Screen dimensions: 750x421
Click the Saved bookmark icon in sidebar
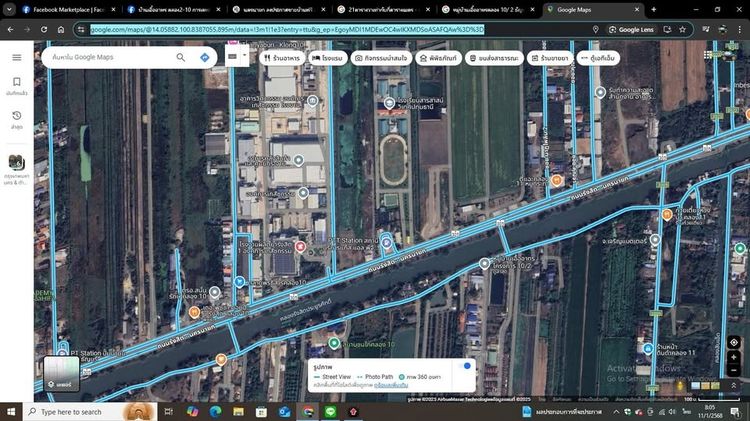click(16, 86)
